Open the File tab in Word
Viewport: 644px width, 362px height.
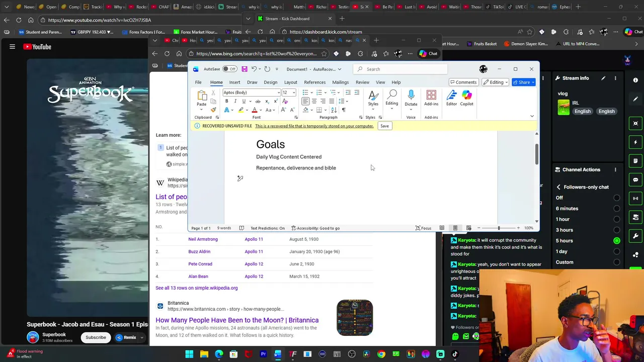198,82
